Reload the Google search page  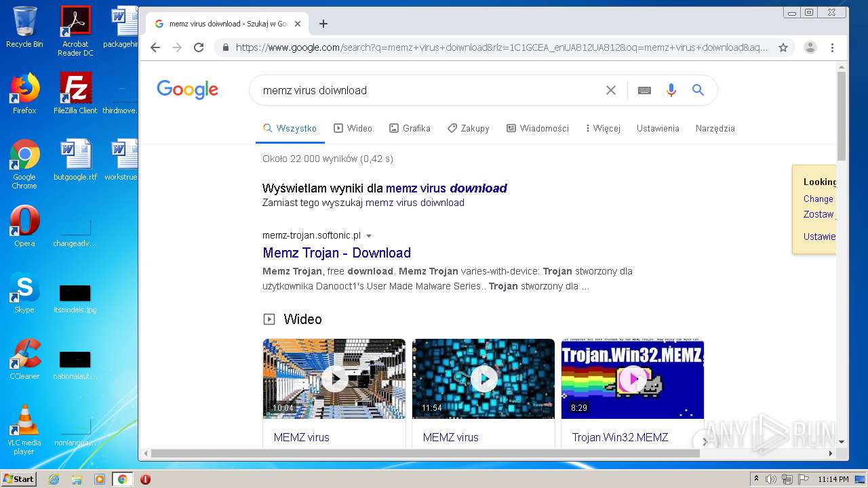199,47
